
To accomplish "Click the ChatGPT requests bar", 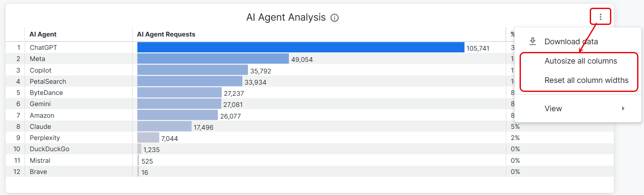I will 300,48.
